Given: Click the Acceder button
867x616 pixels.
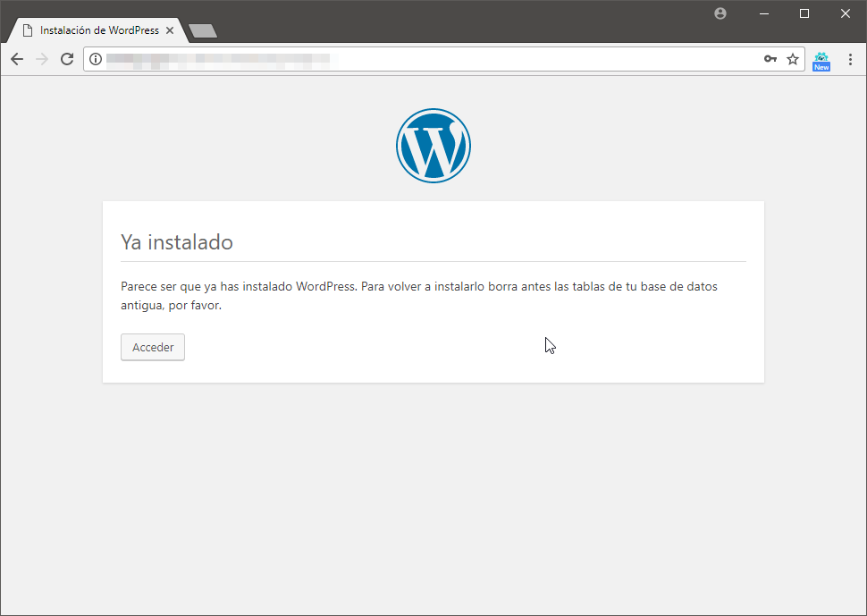Looking at the screenshot, I should click(153, 347).
